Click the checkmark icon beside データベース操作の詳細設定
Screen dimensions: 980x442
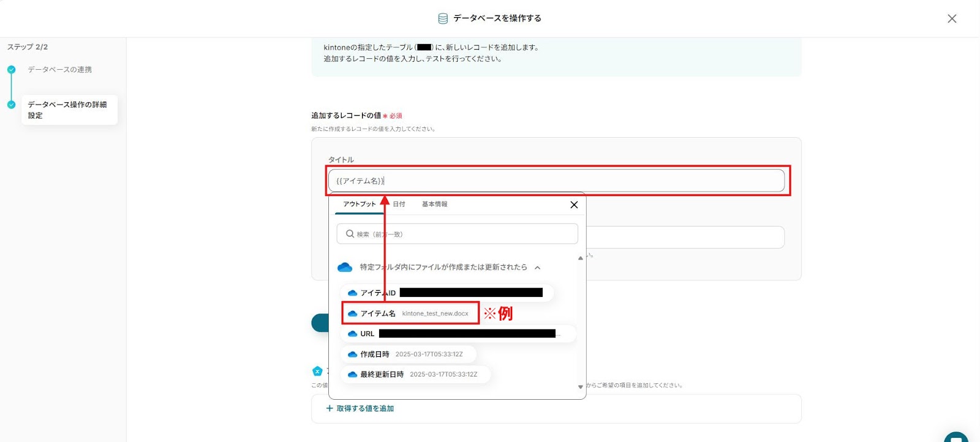coord(11,105)
